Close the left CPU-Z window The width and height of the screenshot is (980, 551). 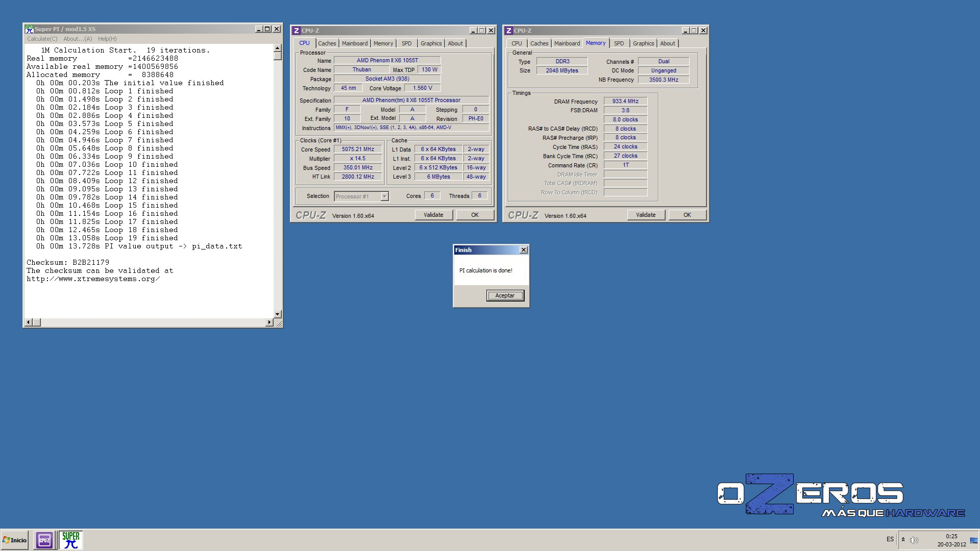[x=491, y=31]
